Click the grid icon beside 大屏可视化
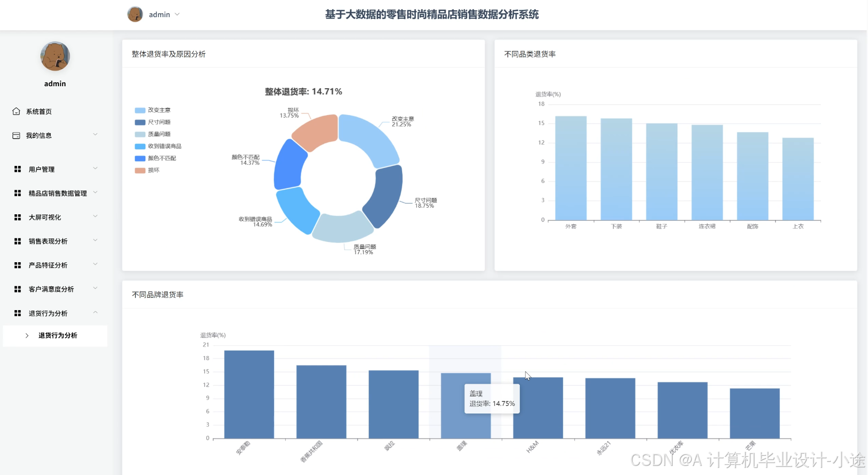The width and height of the screenshot is (868, 475). (x=18, y=217)
